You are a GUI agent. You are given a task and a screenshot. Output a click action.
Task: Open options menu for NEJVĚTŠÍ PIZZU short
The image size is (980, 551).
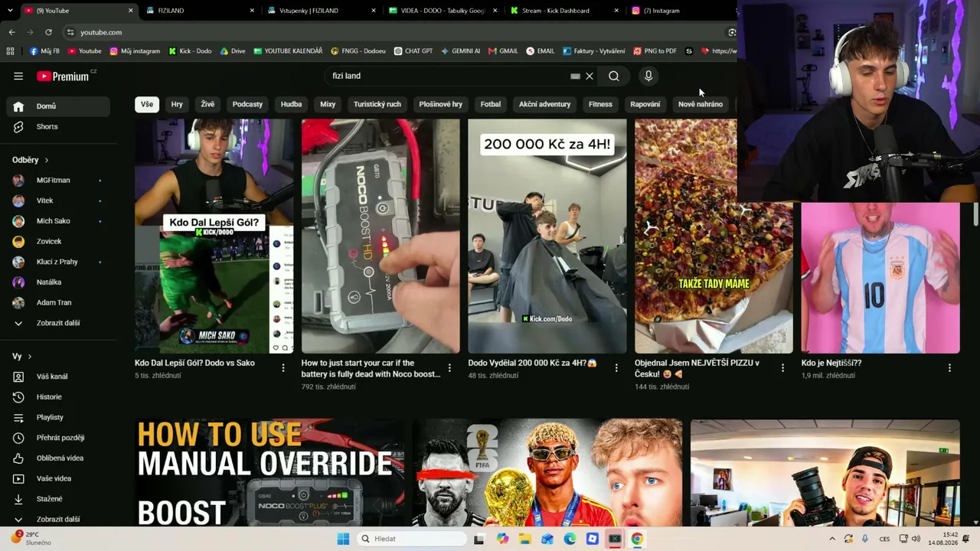[782, 368]
